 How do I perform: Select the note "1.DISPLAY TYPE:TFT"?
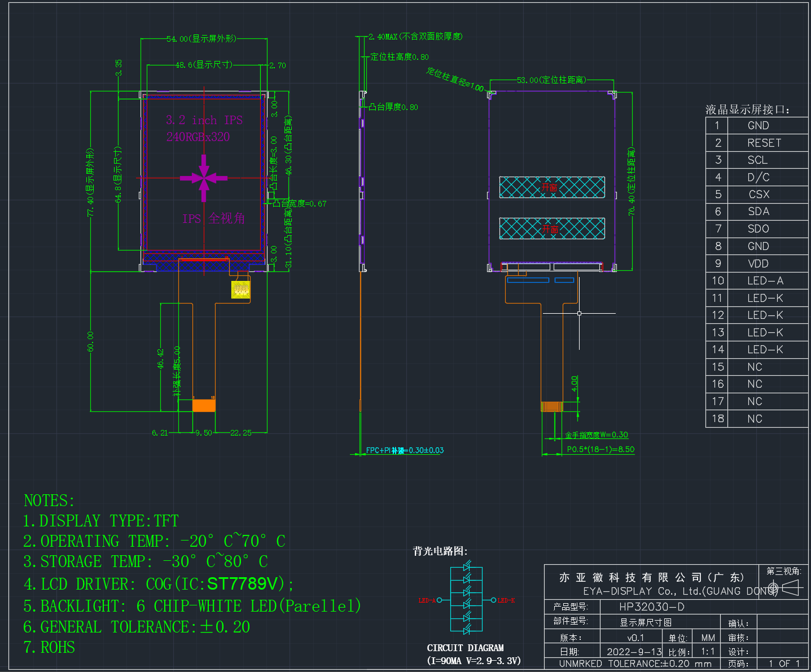(x=100, y=521)
